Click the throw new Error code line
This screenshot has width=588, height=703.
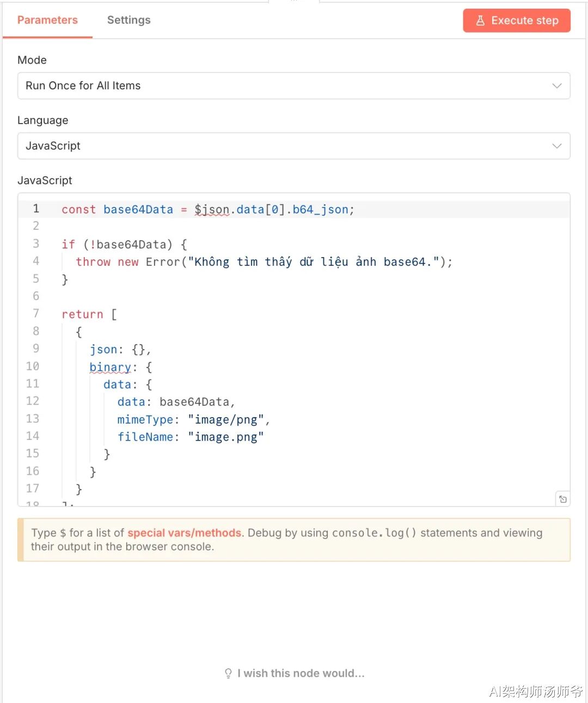pos(264,262)
